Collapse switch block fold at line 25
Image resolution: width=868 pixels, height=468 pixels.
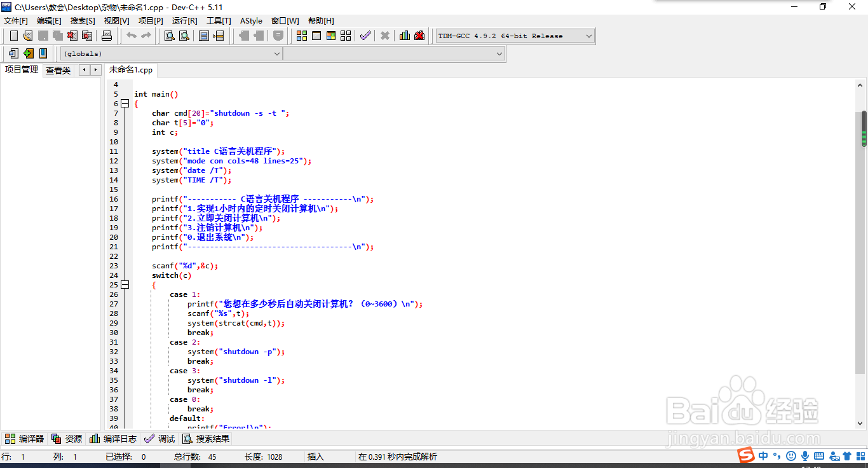tap(125, 285)
